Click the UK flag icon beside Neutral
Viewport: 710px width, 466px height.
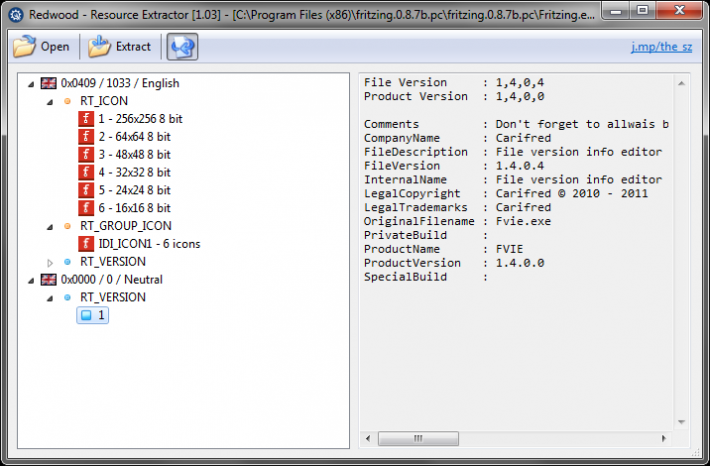click(48, 279)
